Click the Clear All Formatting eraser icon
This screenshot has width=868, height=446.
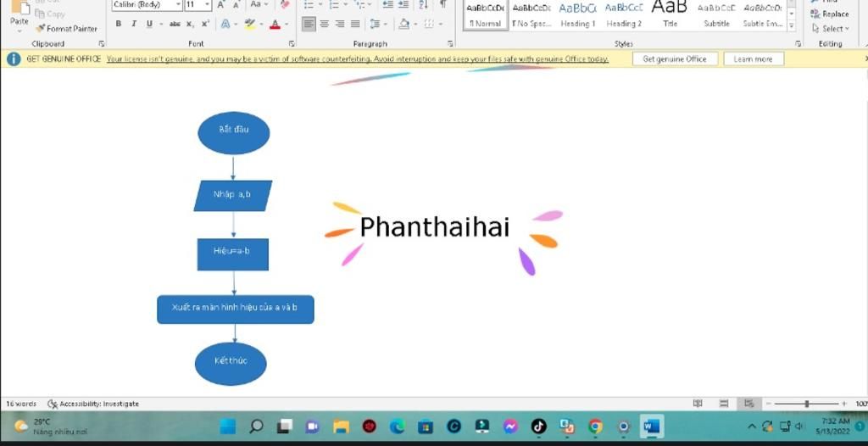[285, 4]
